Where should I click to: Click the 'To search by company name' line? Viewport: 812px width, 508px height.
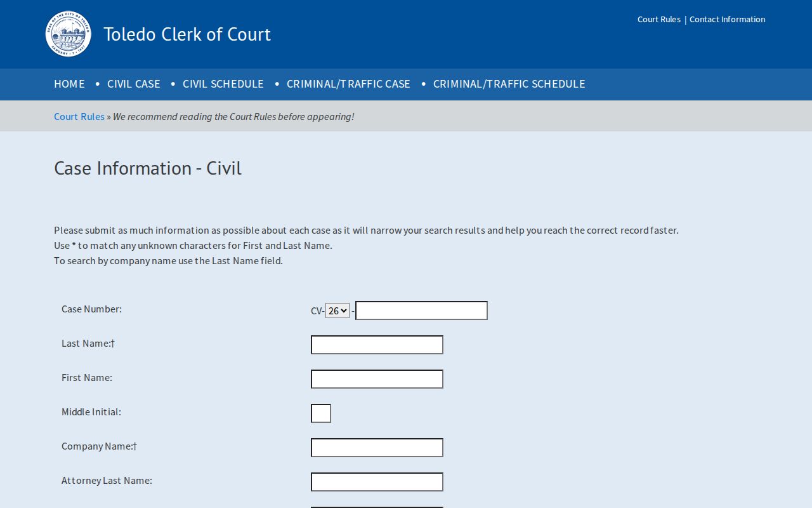click(168, 261)
